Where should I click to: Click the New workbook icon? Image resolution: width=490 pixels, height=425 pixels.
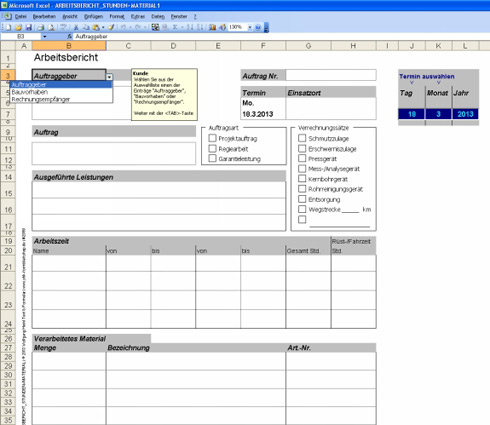point(8,27)
